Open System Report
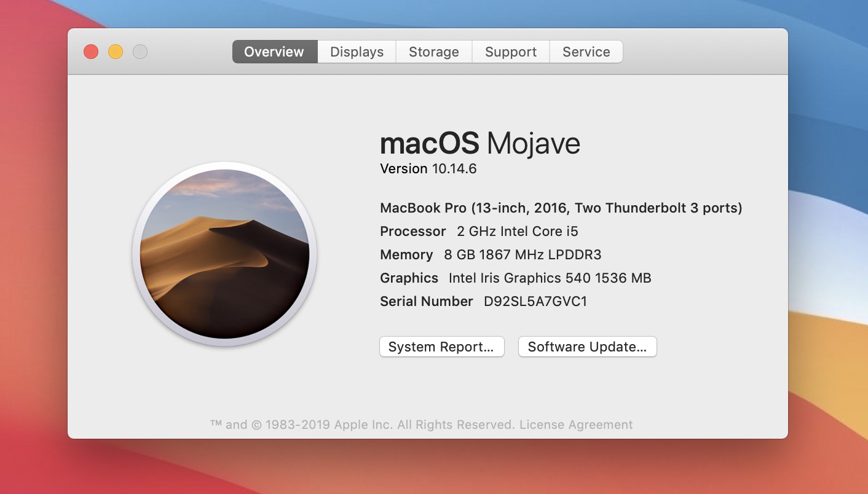Image resolution: width=868 pixels, height=494 pixels. [441, 347]
